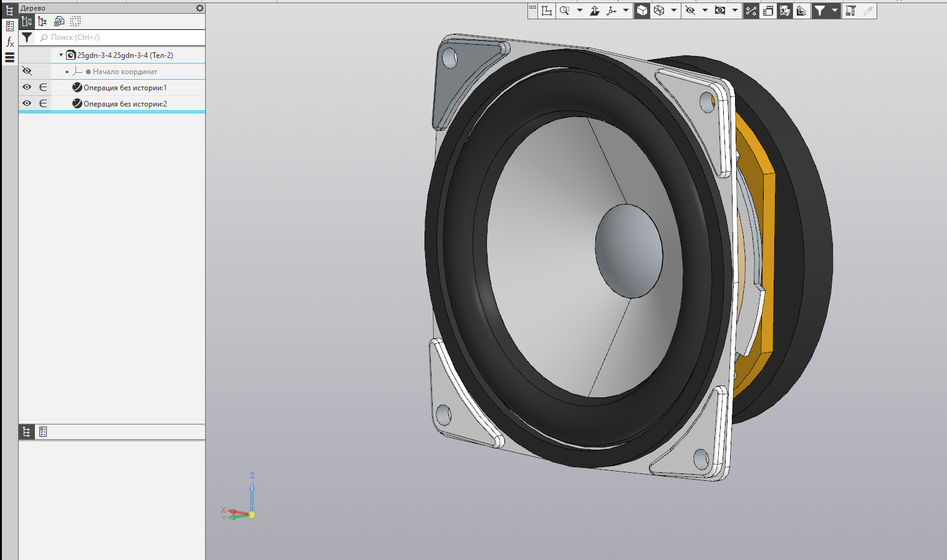Screen dimensions: 947x560
Task: Expand the Начало координат tree node
Action: [67, 72]
